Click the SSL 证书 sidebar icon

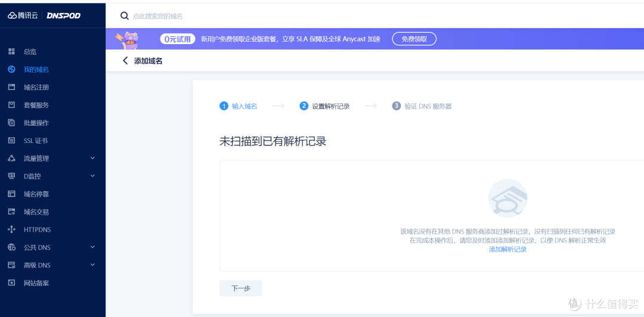click(11, 141)
